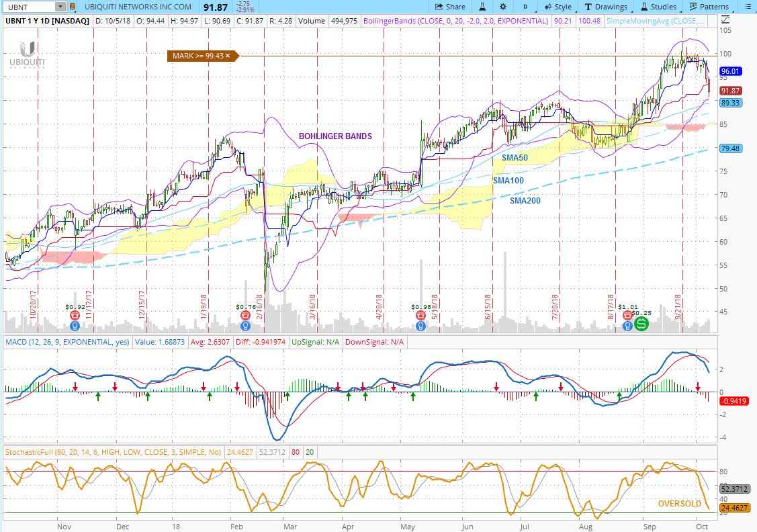This screenshot has height=532, width=757.
Task: Click the StochasticFull study label
Action: click(x=113, y=452)
